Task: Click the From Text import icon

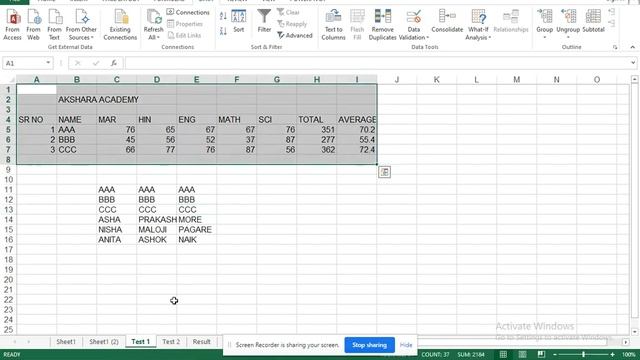Action: pos(54,25)
